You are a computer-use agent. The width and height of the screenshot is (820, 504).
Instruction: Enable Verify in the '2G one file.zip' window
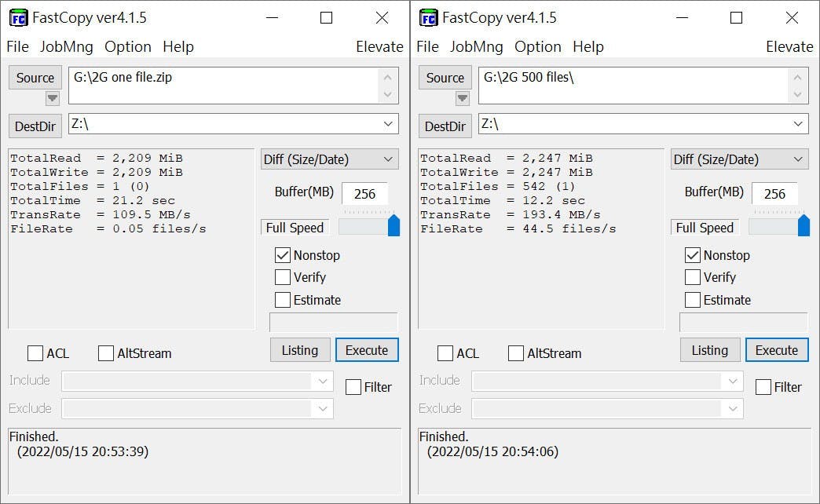pyautogui.click(x=283, y=277)
